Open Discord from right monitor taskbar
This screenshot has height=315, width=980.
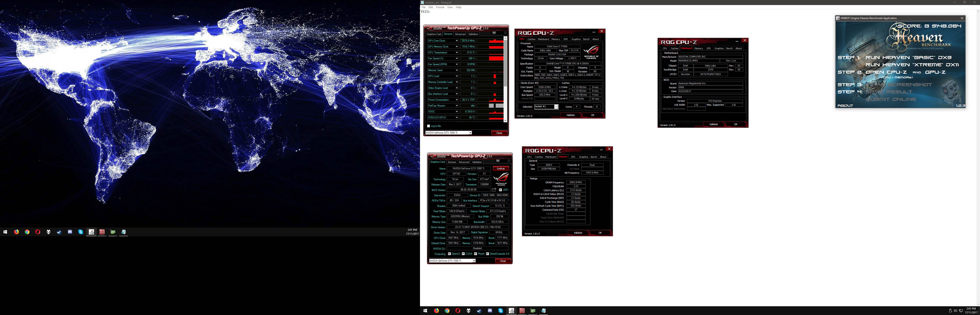coord(490,311)
